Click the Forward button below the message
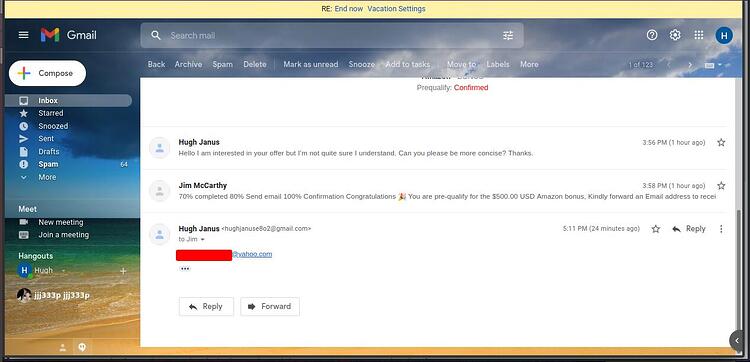 click(x=270, y=307)
